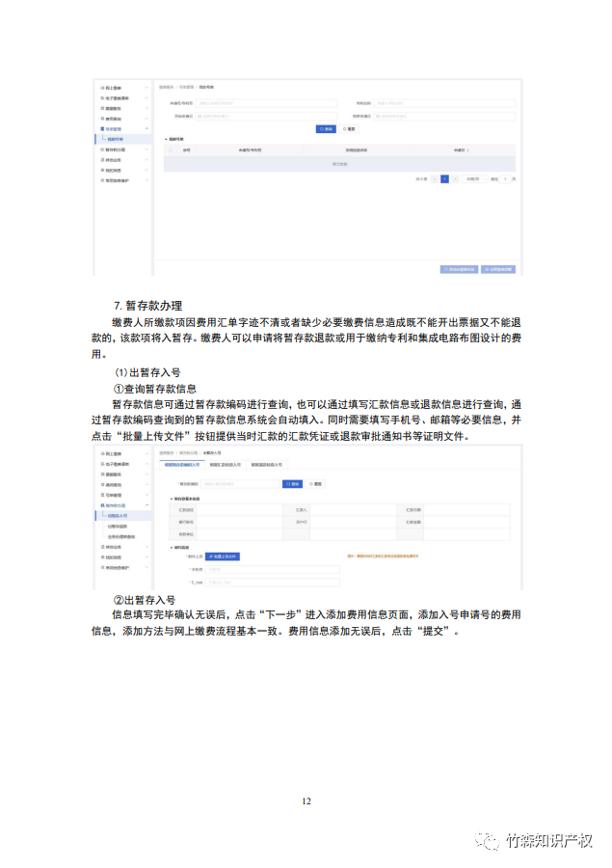Viewport: 612px width, 868px height.
Task: Click heading '7. 暂存款办理'
Action: 147,306
